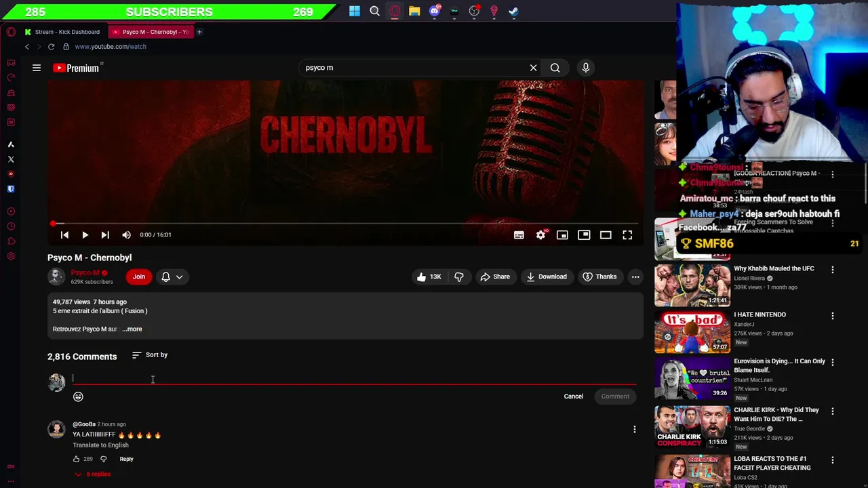
Task: Click the youtube.com/watch address bar
Action: click(111, 47)
